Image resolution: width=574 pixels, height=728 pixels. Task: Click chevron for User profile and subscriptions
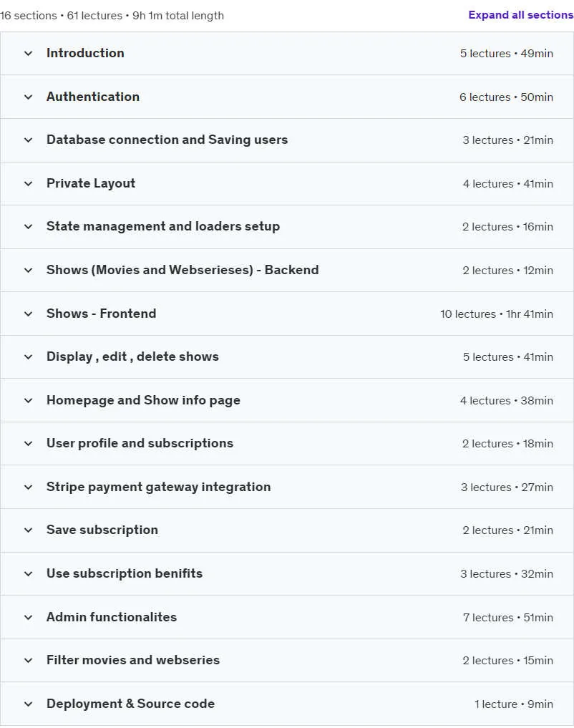click(29, 444)
